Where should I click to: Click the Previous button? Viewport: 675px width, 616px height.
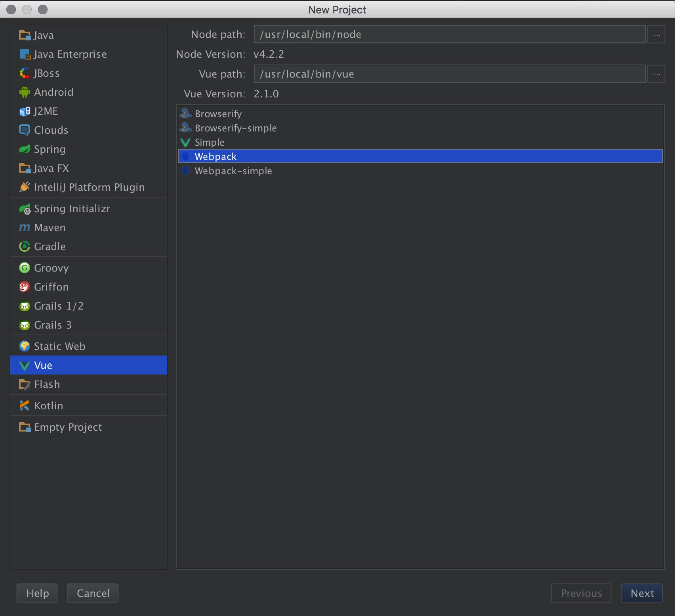coord(581,593)
